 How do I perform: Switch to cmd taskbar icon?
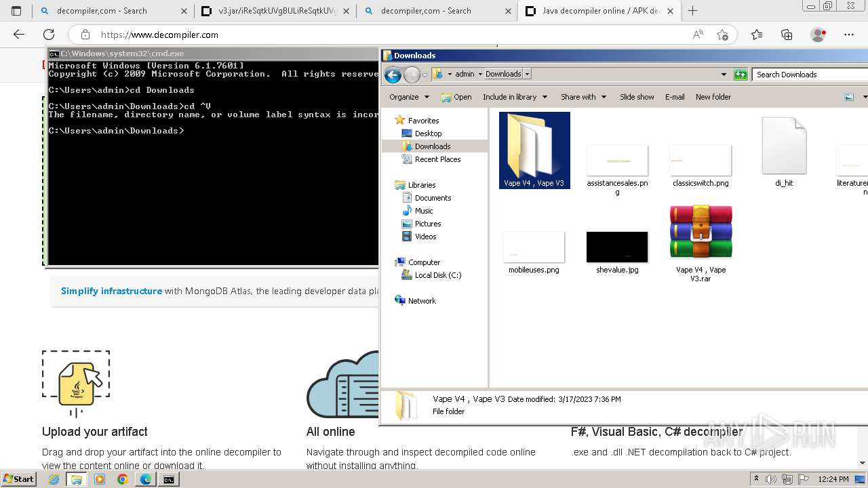coord(168,479)
